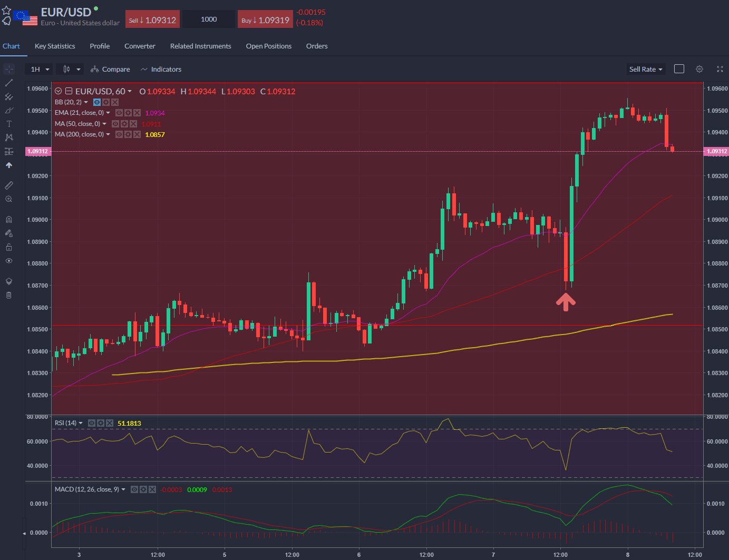Image resolution: width=729 pixels, height=560 pixels.
Task: Click the Indicators button in the toolbar
Action: [161, 69]
